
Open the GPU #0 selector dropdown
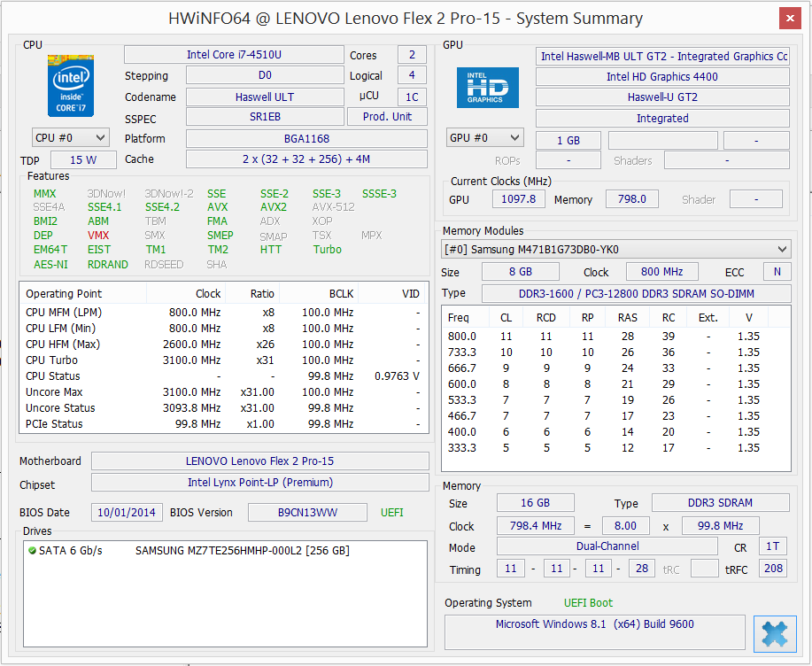[x=485, y=138]
